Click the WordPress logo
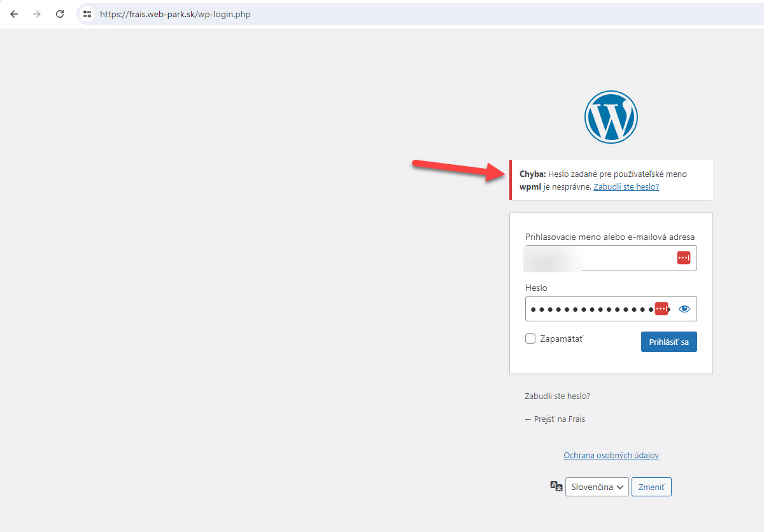 tap(611, 116)
